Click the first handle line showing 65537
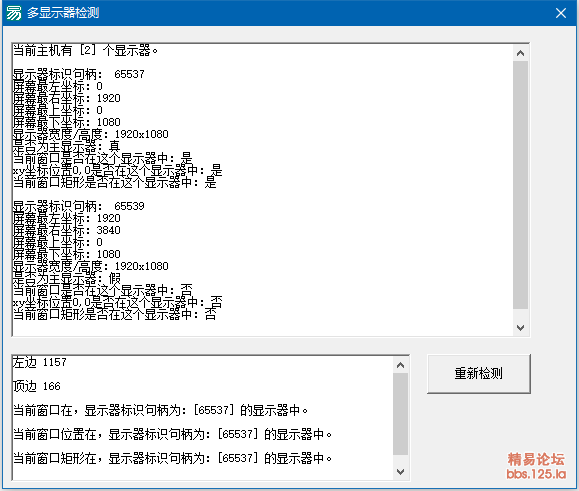The image size is (579, 491). point(79,74)
